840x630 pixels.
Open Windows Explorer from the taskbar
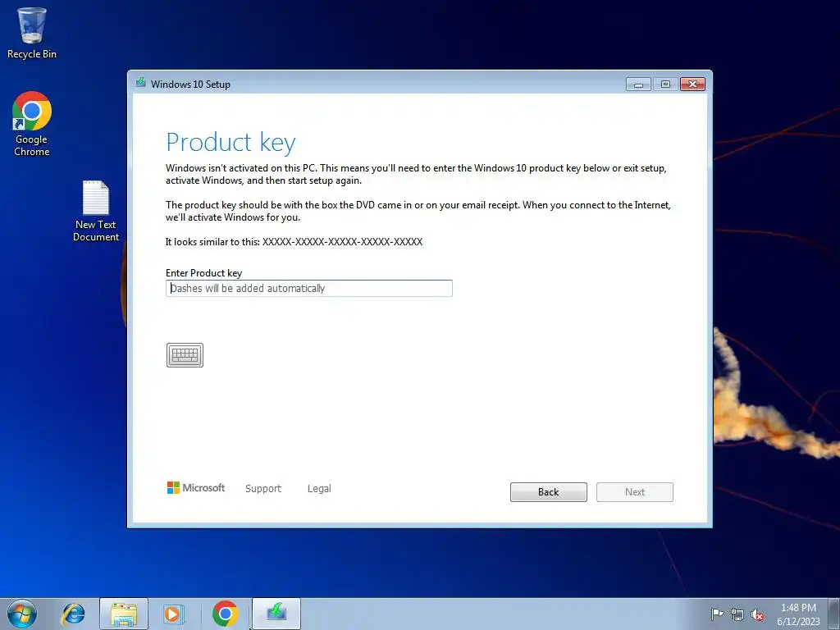(124, 614)
